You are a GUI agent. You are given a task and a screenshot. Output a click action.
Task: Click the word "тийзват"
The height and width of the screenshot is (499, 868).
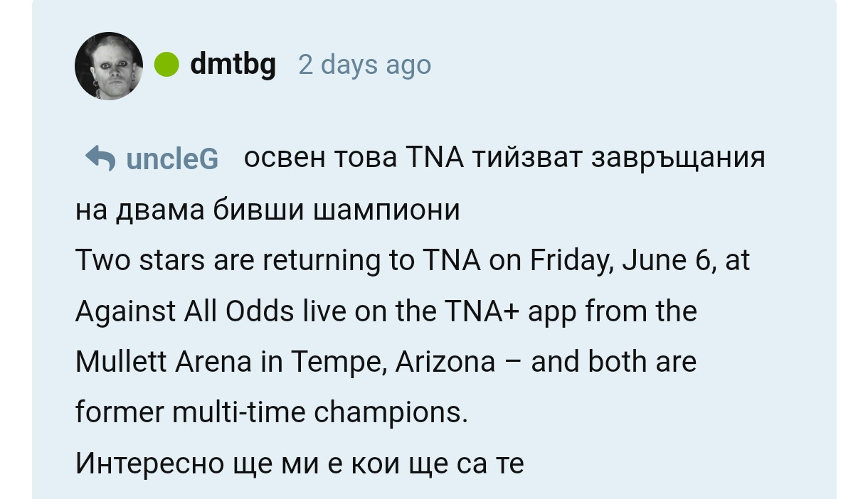pyautogui.click(x=527, y=157)
